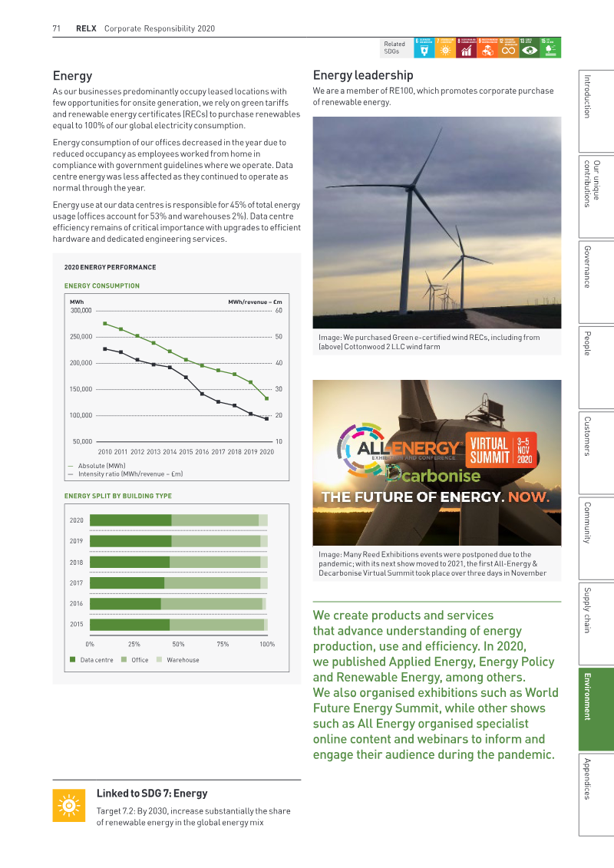This screenshot has height=868, width=614.
Task: Click the All-Energy Virtual Summit banner image
Action: tap(437, 463)
